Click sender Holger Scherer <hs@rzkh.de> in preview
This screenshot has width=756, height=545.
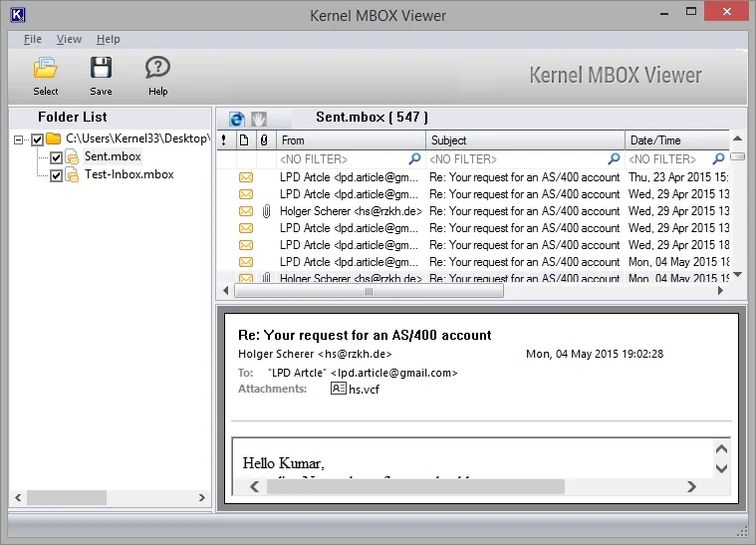(x=315, y=354)
